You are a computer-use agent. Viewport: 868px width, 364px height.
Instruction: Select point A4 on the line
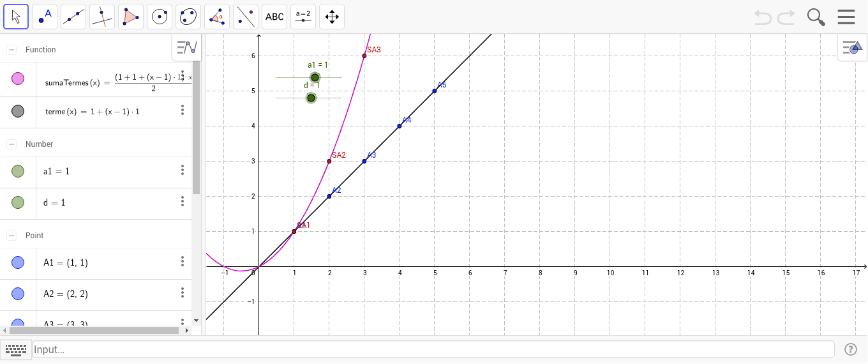point(400,126)
